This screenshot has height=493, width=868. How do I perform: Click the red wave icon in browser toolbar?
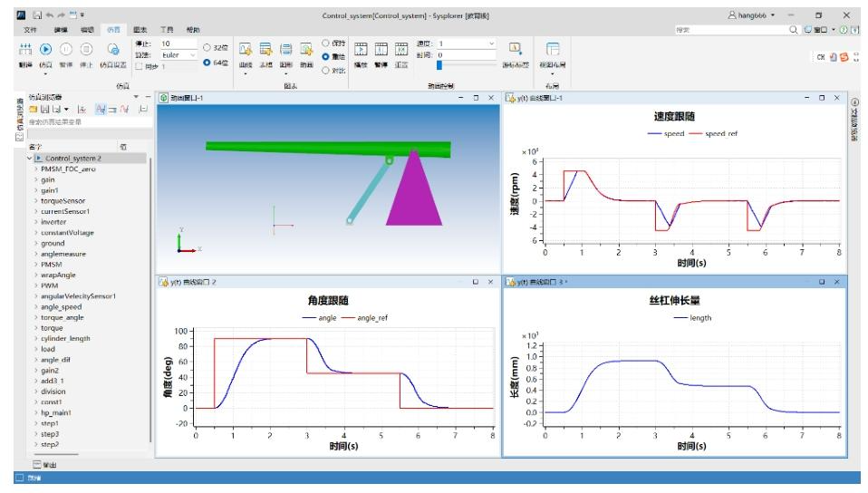(x=124, y=110)
